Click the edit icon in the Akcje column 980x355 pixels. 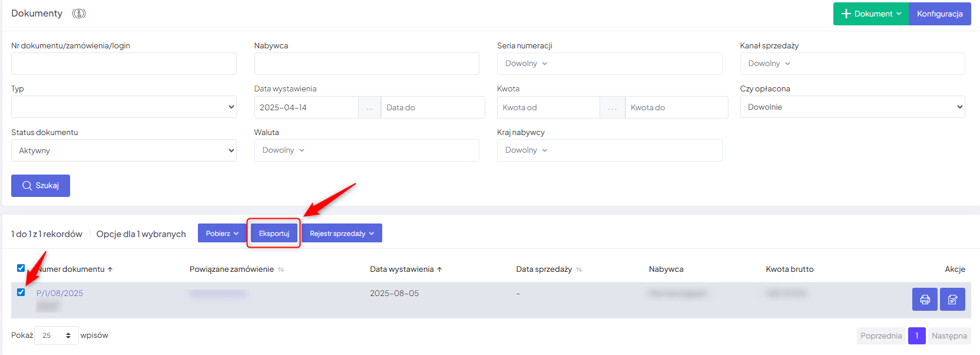[952, 300]
